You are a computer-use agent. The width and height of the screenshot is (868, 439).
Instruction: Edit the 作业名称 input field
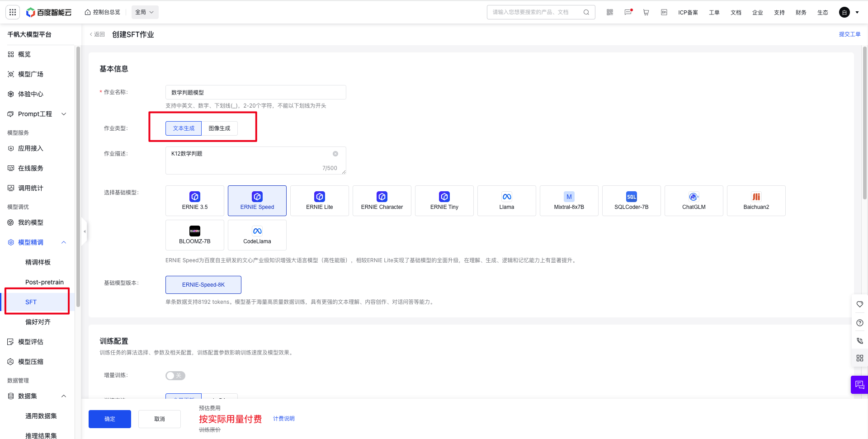(256, 92)
